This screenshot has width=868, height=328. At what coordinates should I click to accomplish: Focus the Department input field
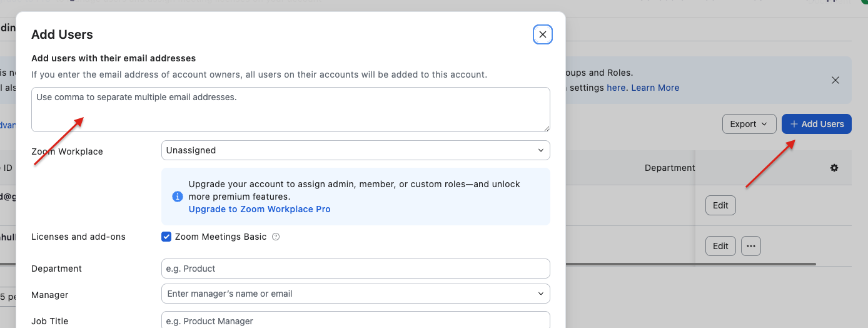click(x=356, y=269)
